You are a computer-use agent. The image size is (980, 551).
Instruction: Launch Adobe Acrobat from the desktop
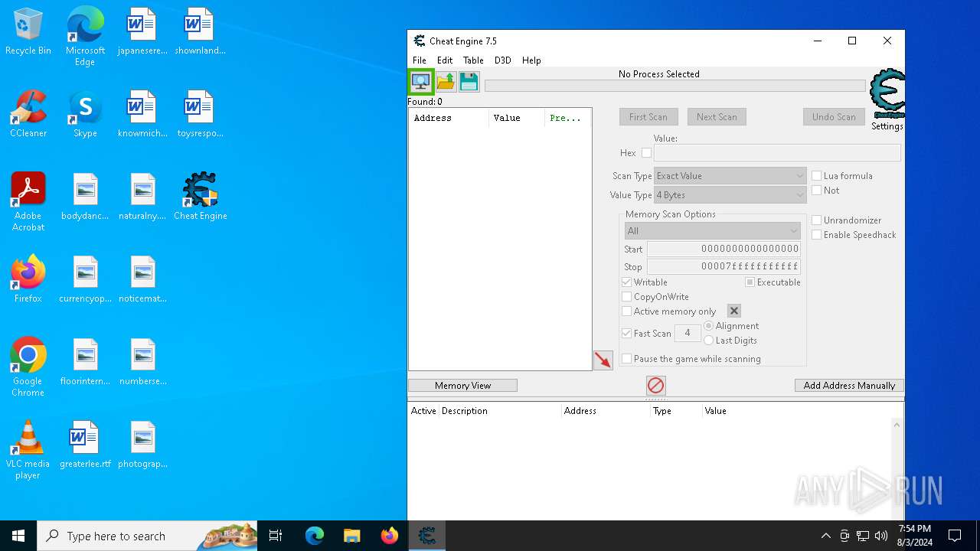coord(28,202)
